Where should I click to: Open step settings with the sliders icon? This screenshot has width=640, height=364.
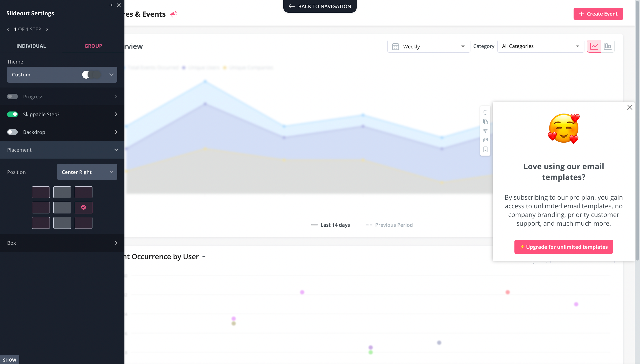click(x=485, y=131)
